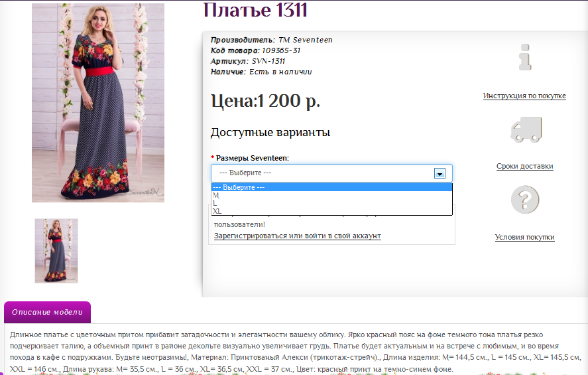Click Зарегистрироваться или войти в свой аккаунт
Image resolution: width=588 pixels, height=375 pixels.
[x=298, y=236]
